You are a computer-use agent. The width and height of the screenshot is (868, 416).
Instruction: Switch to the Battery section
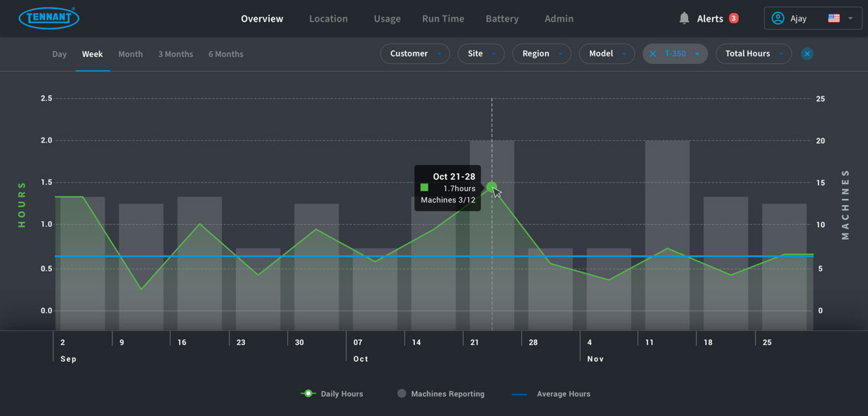[x=502, y=19]
